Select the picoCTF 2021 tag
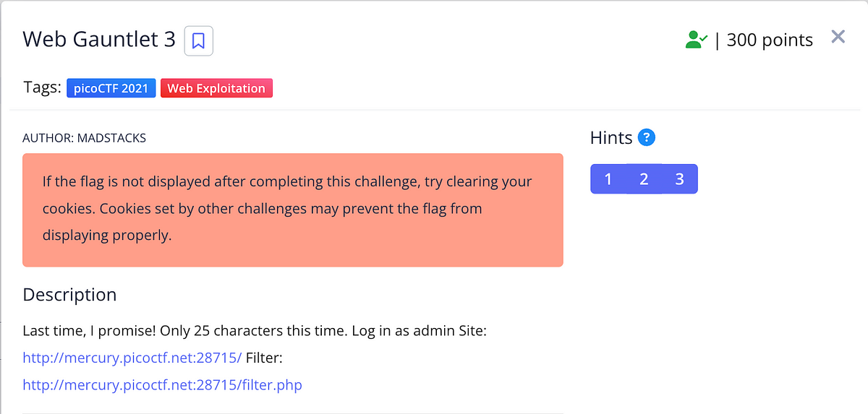Image resolution: width=868 pixels, height=414 pixels. [x=111, y=88]
